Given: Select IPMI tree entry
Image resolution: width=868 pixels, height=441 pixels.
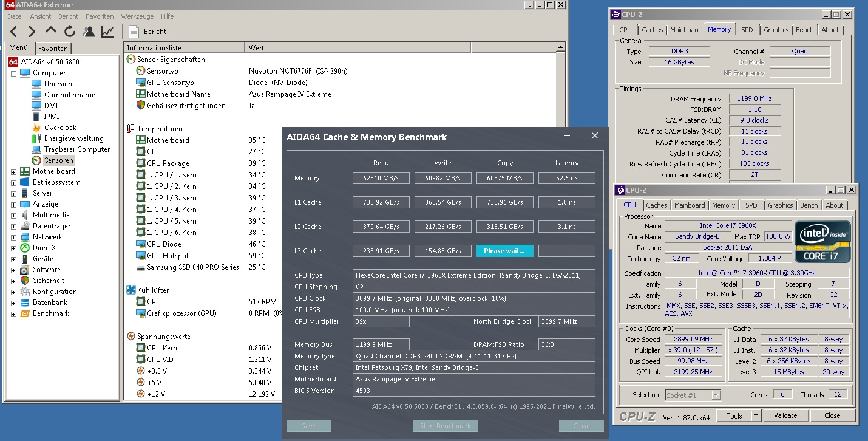Looking at the screenshot, I should coord(52,117).
